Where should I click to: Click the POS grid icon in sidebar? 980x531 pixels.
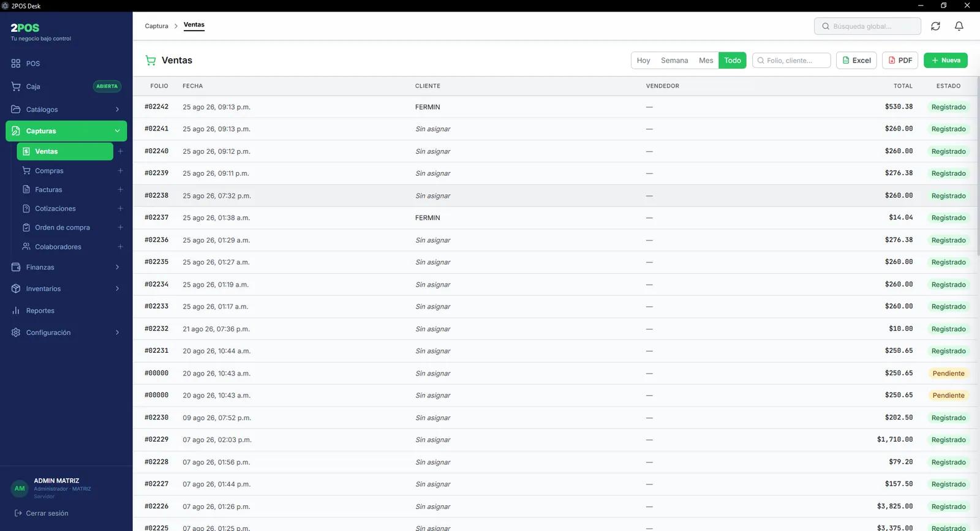16,64
